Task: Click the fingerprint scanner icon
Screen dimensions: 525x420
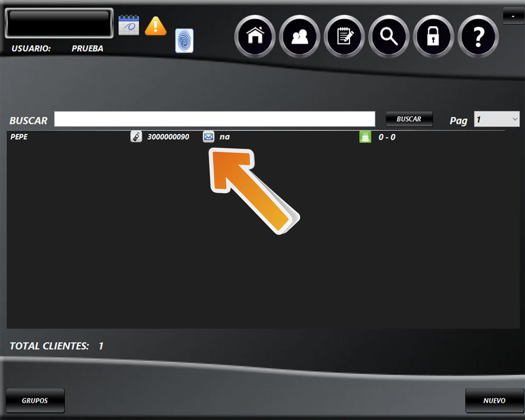Action: click(184, 41)
